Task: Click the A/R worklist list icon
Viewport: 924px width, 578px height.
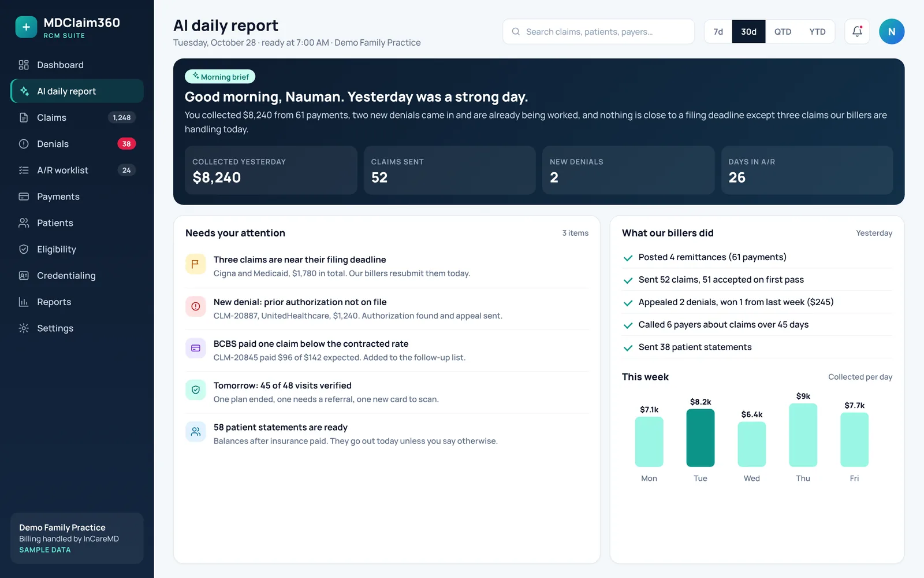Action: tap(24, 170)
